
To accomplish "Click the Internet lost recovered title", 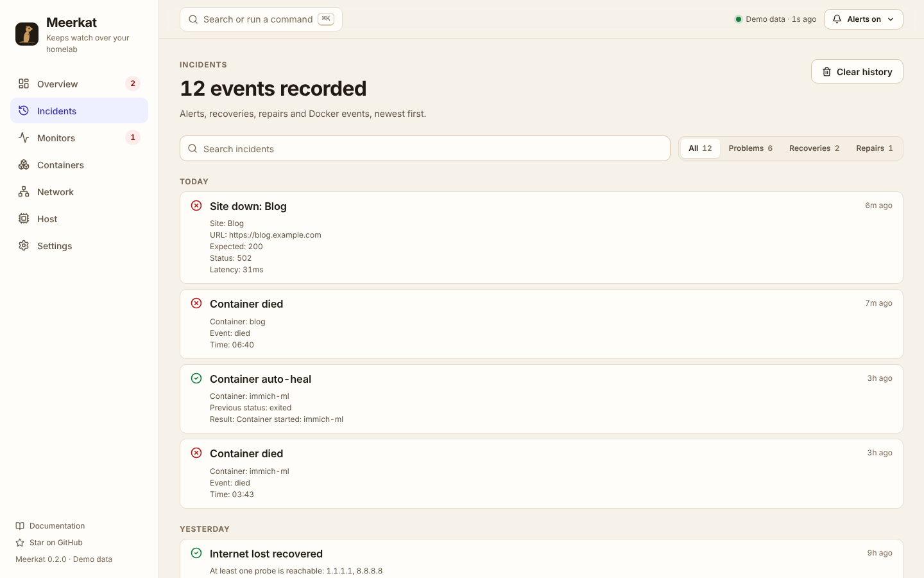I will pyautogui.click(x=266, y=554).
